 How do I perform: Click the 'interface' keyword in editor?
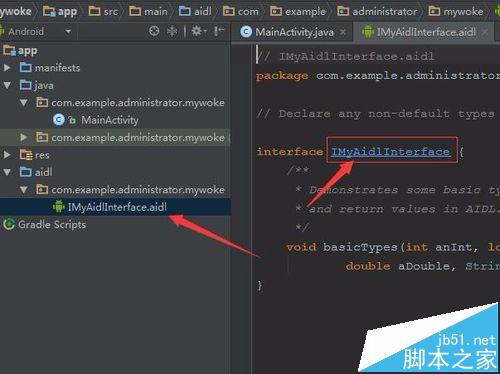(290, 152)
